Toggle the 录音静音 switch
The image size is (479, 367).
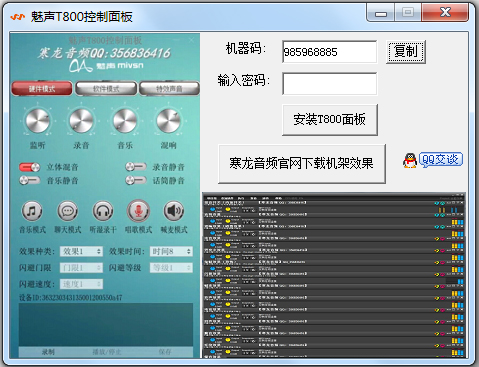136,167
